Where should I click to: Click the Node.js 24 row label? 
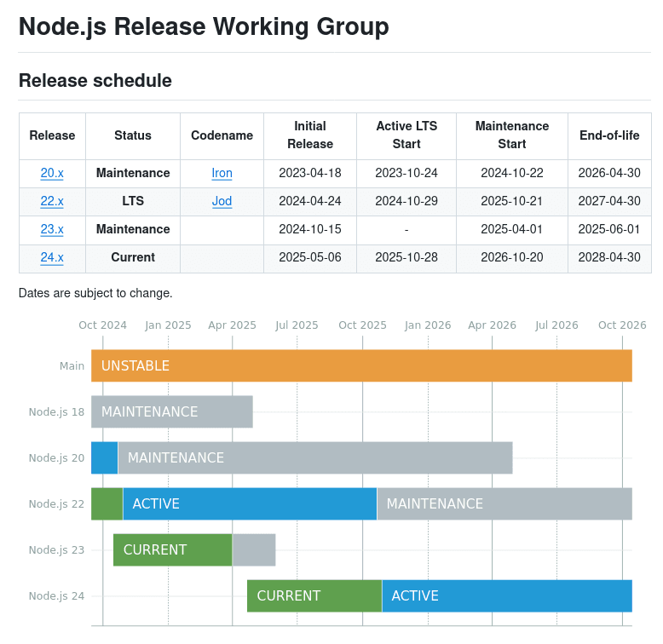[56, 596]
